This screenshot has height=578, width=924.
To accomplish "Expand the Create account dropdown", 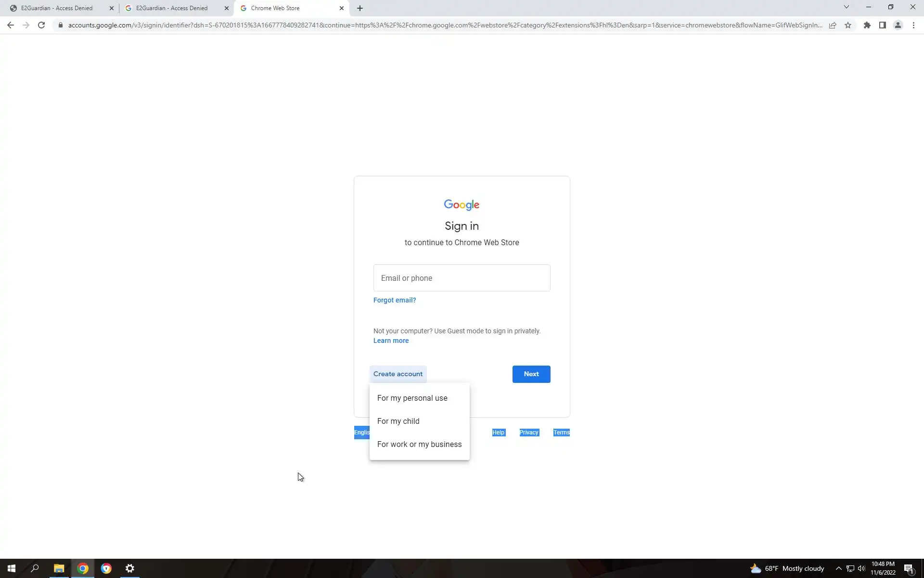I will (x=398, y=374).
